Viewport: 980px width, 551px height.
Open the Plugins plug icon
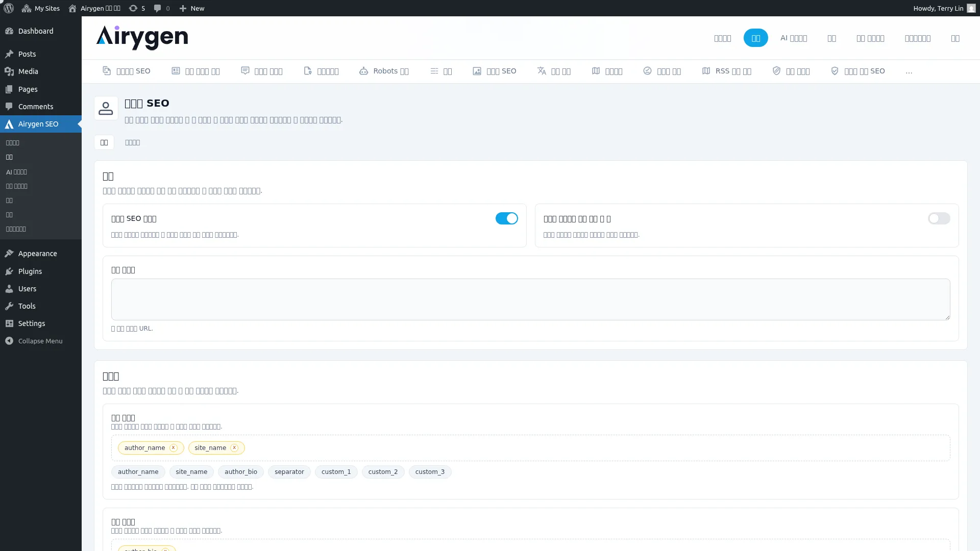[x=9, y=271]
